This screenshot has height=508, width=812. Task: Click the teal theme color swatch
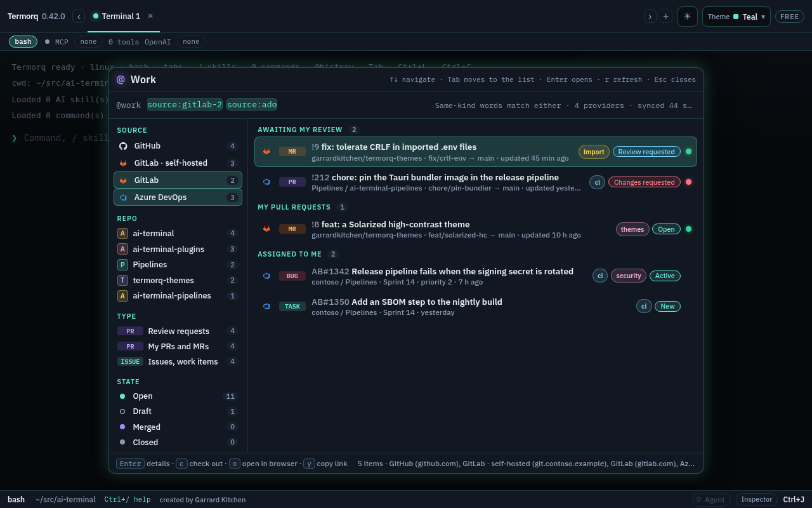[x=736, y=17]
